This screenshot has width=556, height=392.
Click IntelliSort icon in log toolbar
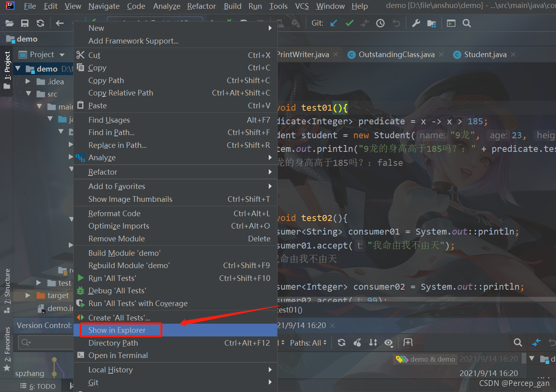(373, 342)
